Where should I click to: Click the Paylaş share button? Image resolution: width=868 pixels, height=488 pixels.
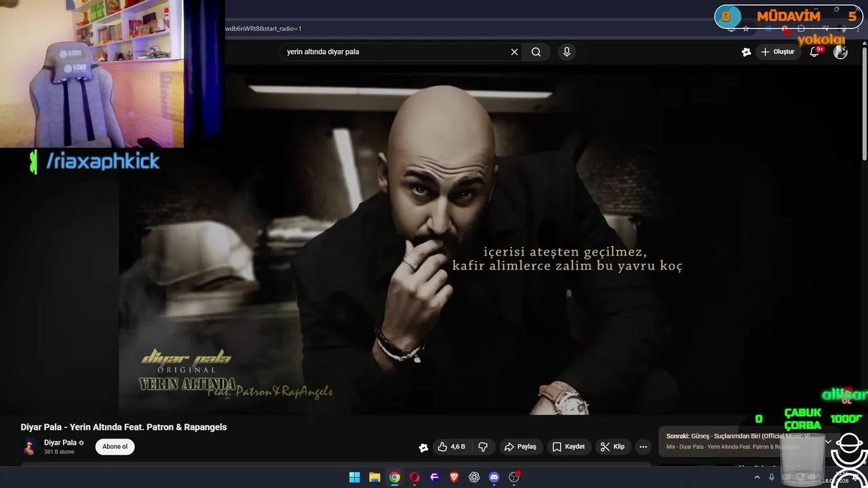point(520,447)
